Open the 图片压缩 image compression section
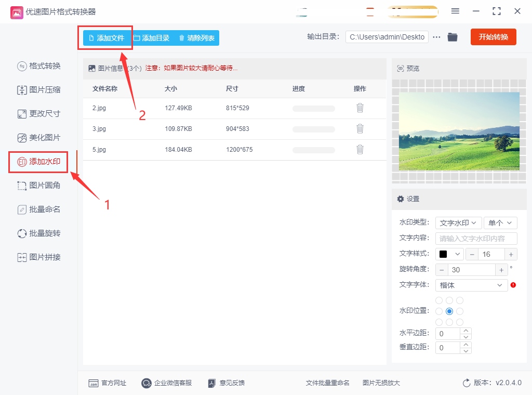Image resolution: width=532 pixels, height=395 pixels. point(38,90)
